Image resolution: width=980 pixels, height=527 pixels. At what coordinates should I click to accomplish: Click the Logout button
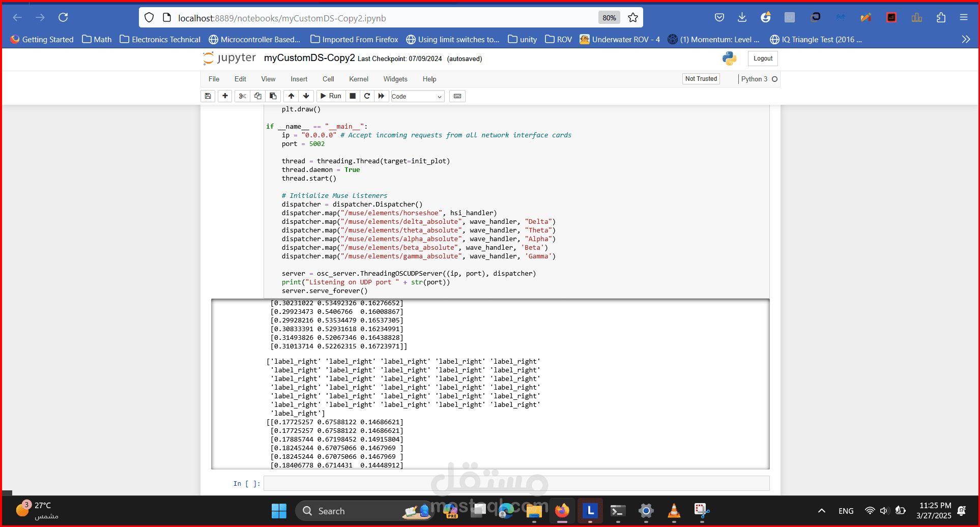[x=763, y=58]
